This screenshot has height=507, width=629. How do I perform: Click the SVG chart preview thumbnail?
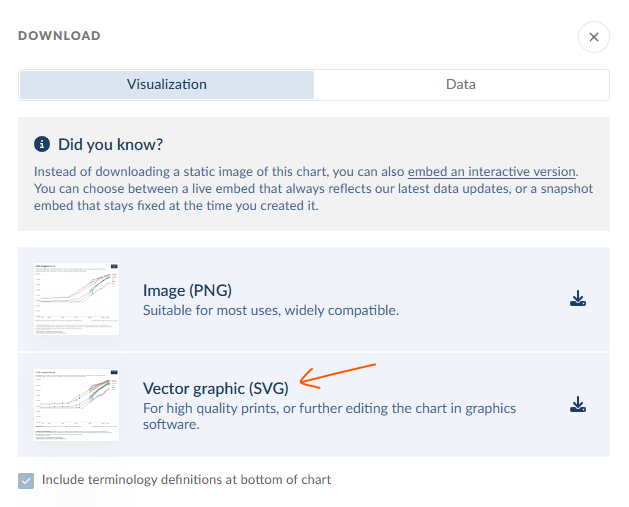coord(76,404)
